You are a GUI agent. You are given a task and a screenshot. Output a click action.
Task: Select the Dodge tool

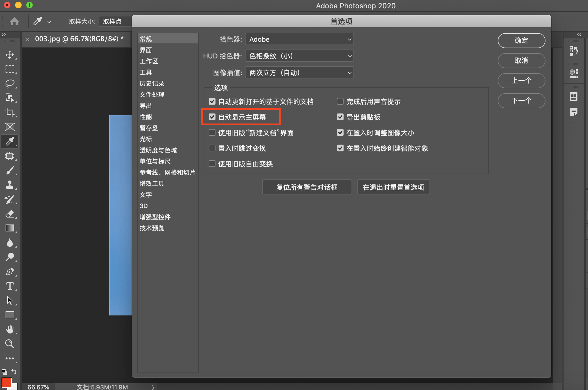point(10,257)
